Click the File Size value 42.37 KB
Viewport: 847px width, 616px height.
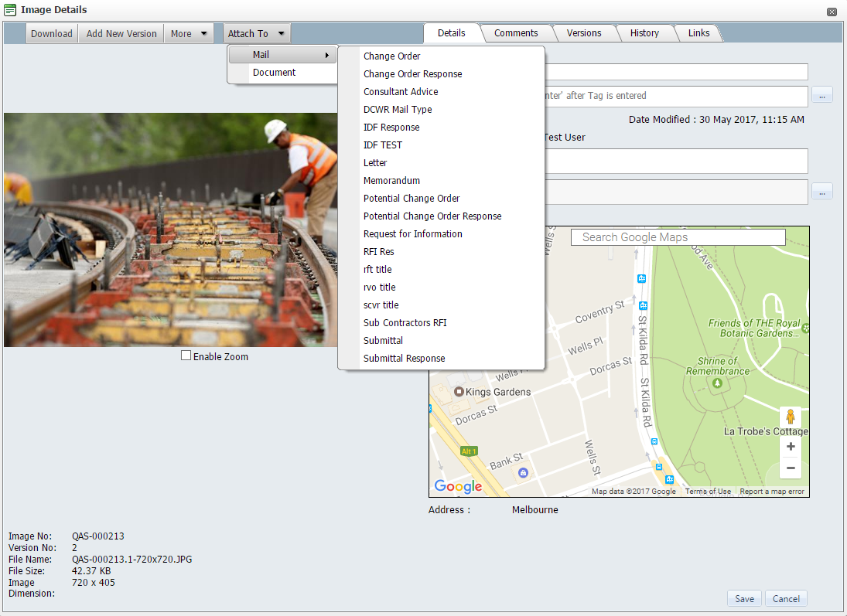click(91, 570)
